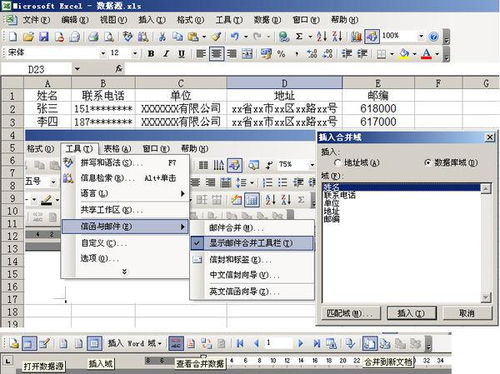
Task: Toggle Align Right in Excel toolbar
Action: (x=232, y=53)
